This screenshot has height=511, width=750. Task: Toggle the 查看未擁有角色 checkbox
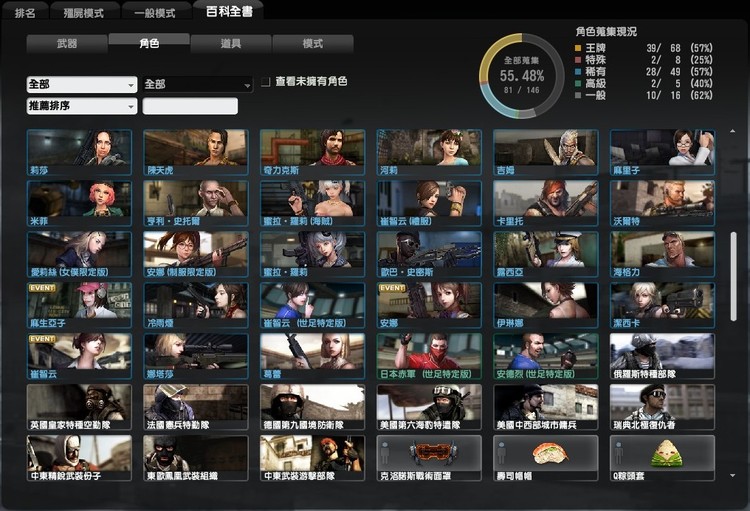pyautogui.click(x=265, y=82)
